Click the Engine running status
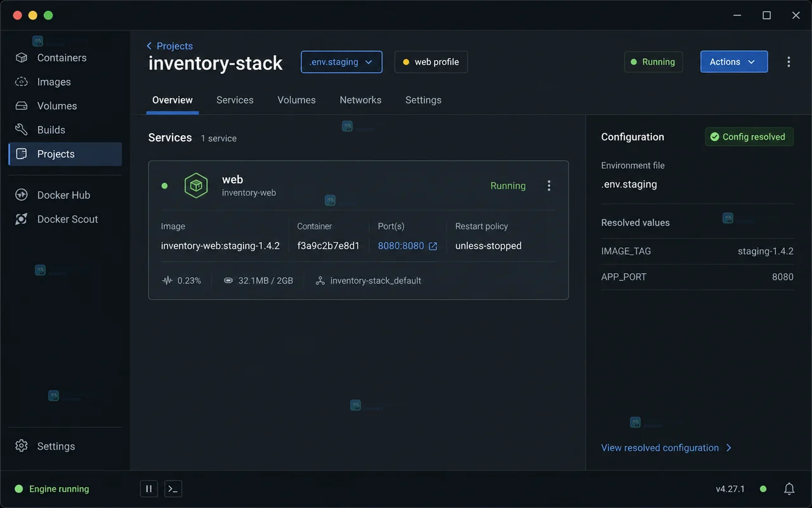This screenshot has height=508, width=812. click(52, 489)
